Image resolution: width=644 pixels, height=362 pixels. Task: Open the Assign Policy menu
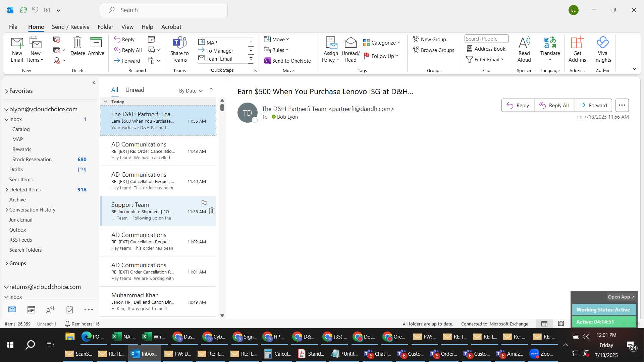tap(331, 50)
